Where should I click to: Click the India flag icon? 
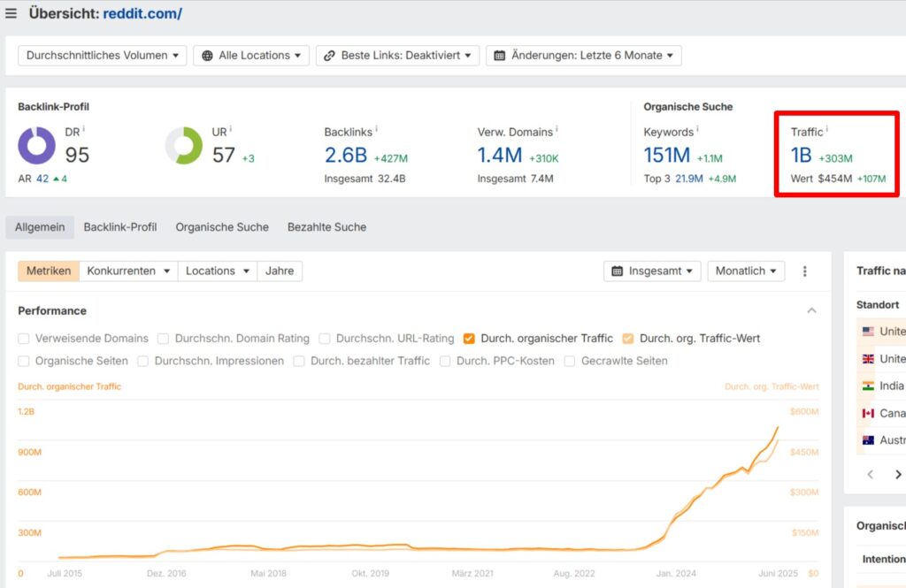[x=868, y=386]
